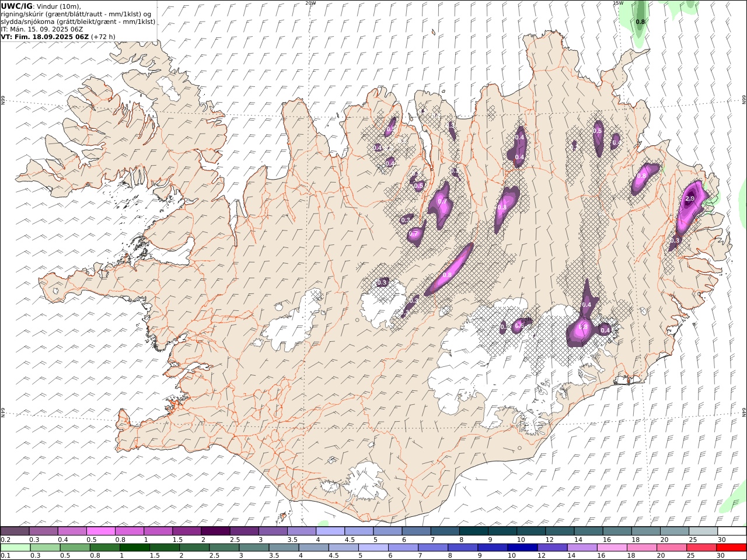Click the purple 12 swatch in the lower legend
Screen dimensions: 747x560
552,548
